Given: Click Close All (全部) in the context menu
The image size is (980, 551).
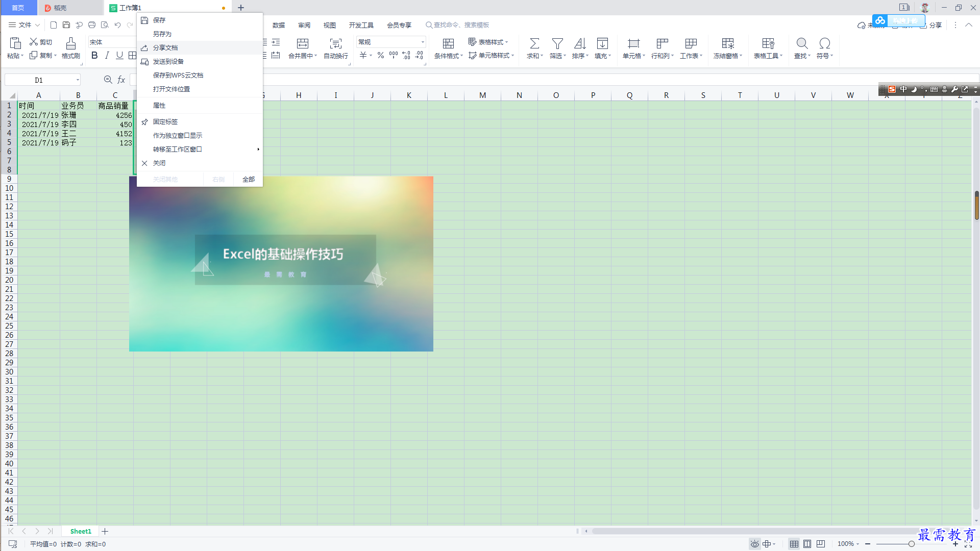Looking at the screenshot, I should point(249,179).
